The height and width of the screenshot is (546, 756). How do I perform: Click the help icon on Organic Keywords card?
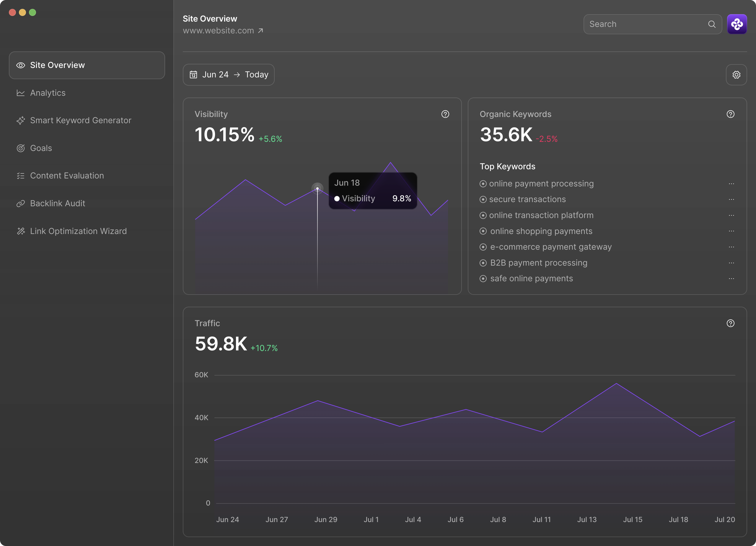click(730, 114)
